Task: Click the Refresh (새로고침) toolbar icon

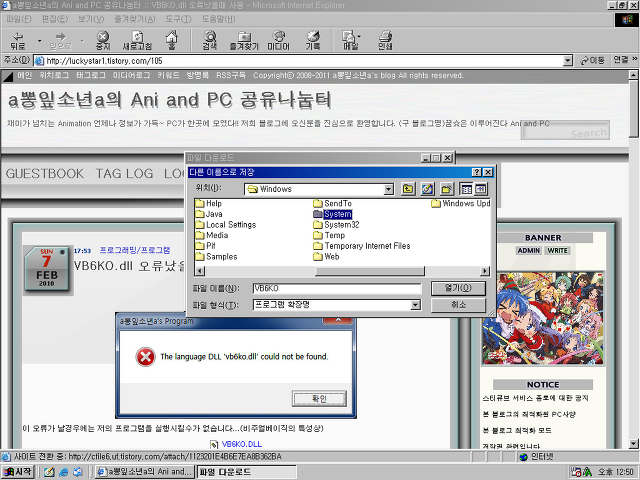Action: coord(137,40)
